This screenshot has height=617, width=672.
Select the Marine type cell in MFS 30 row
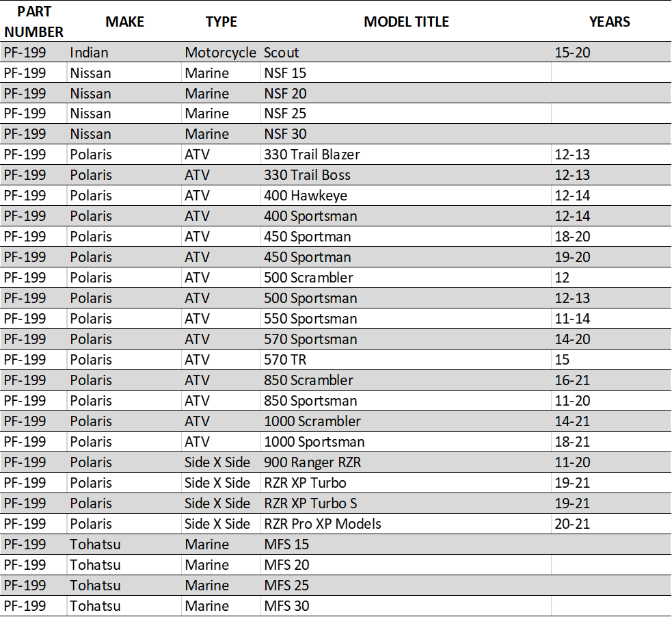[221, 606]
